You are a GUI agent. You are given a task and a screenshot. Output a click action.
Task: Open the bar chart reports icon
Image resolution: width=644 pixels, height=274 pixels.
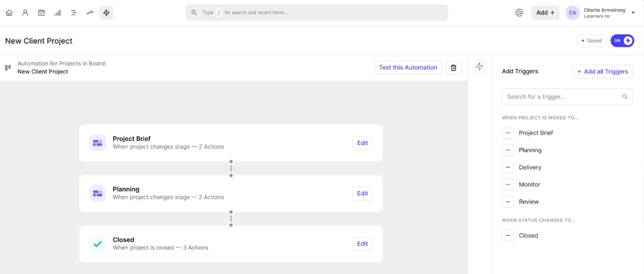[x=57, y=13]
